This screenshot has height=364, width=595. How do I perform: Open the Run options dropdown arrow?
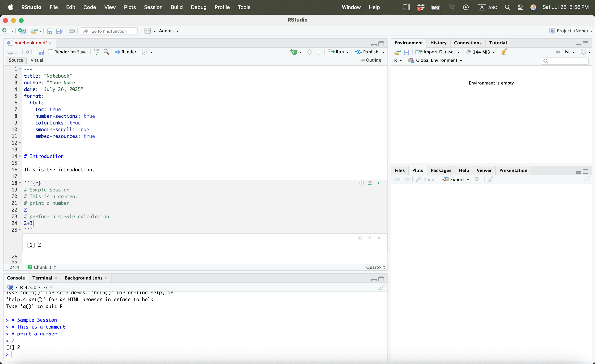point(348,52)
